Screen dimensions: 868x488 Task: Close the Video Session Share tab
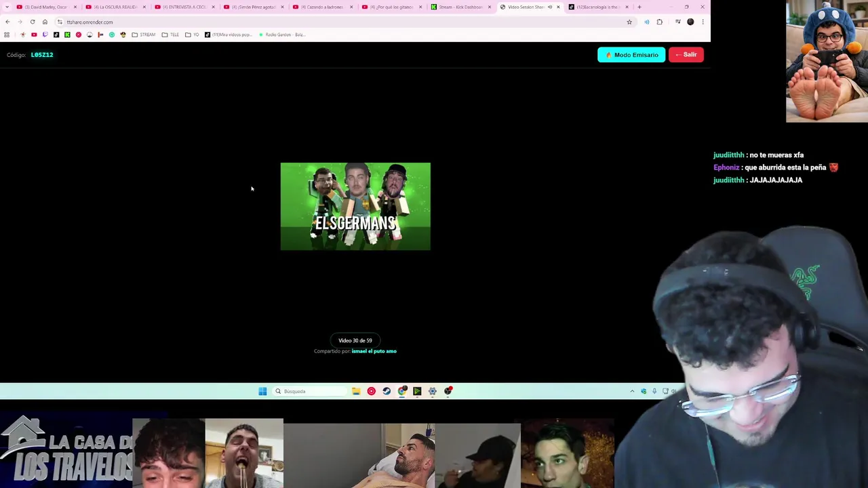[x=558, y=7]
